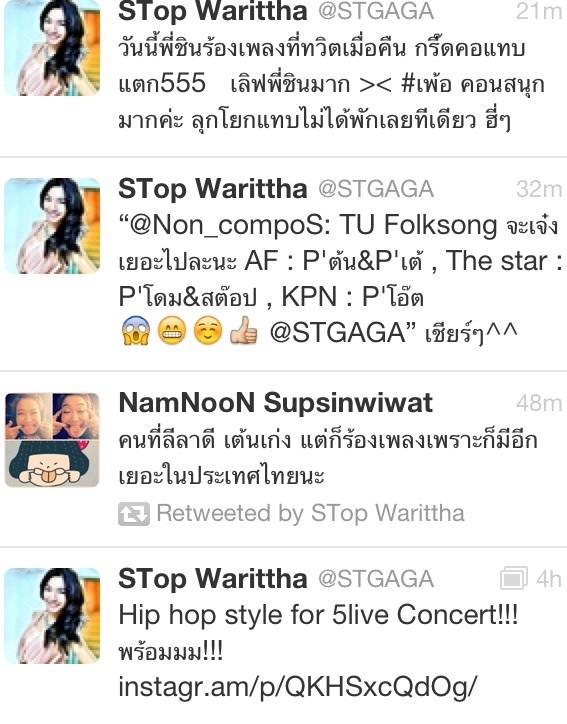Tap the screaming face emoji
The height and width of the screenshot is (724, 567).
[x=136, y=331]
